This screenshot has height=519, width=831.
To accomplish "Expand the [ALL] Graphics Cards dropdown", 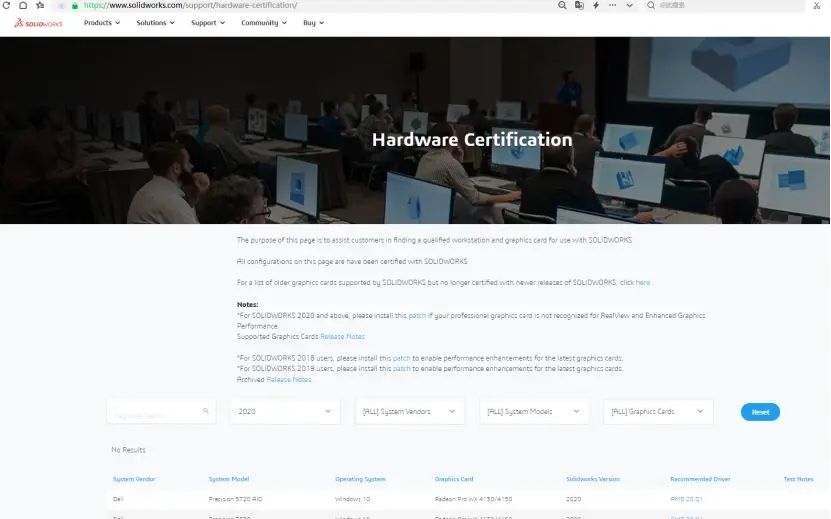I will click(x=658, y=412).
